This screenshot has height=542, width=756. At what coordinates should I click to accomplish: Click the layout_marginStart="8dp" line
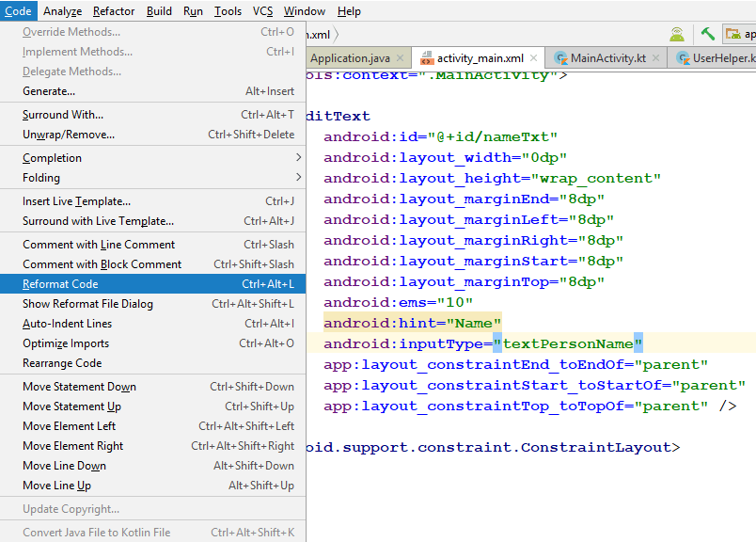coord(473,261)
